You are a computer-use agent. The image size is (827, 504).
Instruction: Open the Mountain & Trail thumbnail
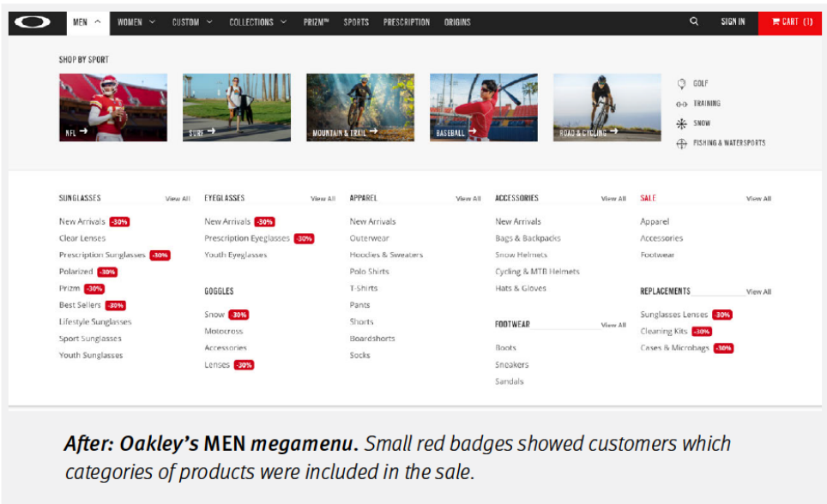[359, 107]
